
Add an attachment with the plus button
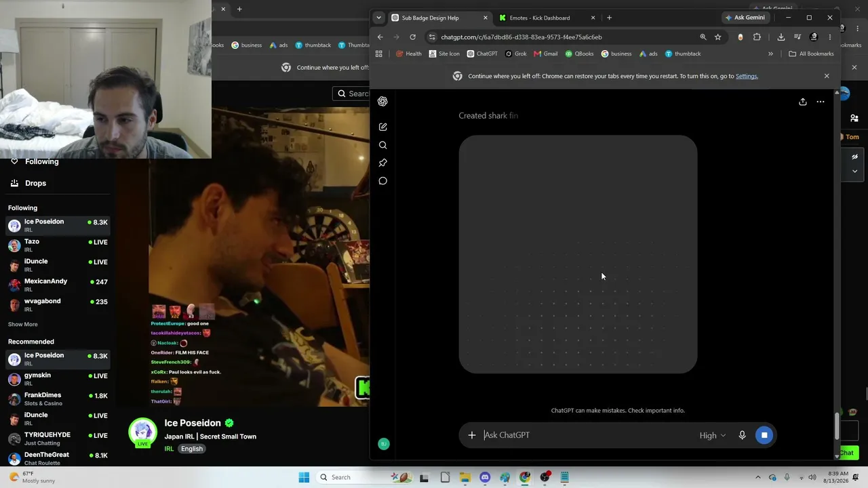tap(472, 435)
